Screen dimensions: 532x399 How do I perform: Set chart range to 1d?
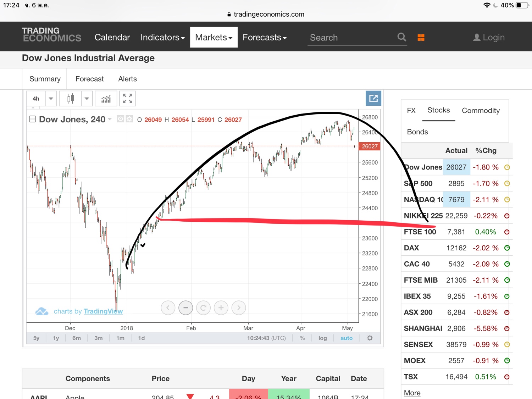142,338
